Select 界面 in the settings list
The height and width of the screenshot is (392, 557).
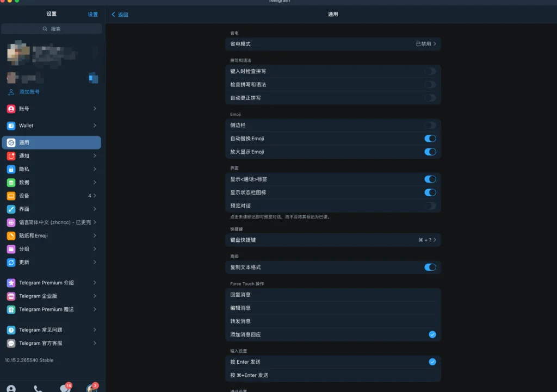click(52, 209)
